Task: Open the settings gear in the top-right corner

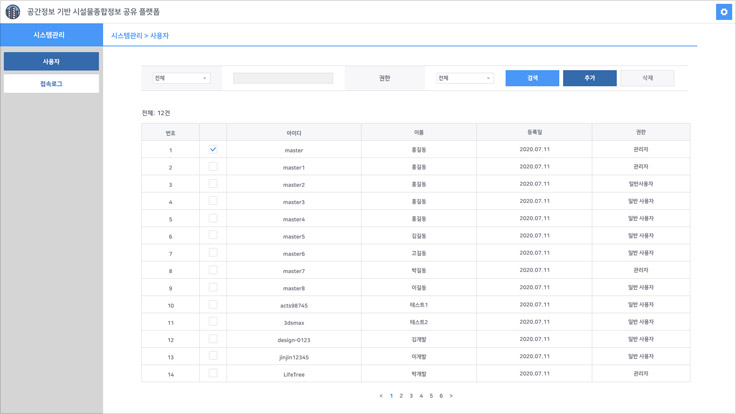Action: pyautogui.click(x=724, y=12)
